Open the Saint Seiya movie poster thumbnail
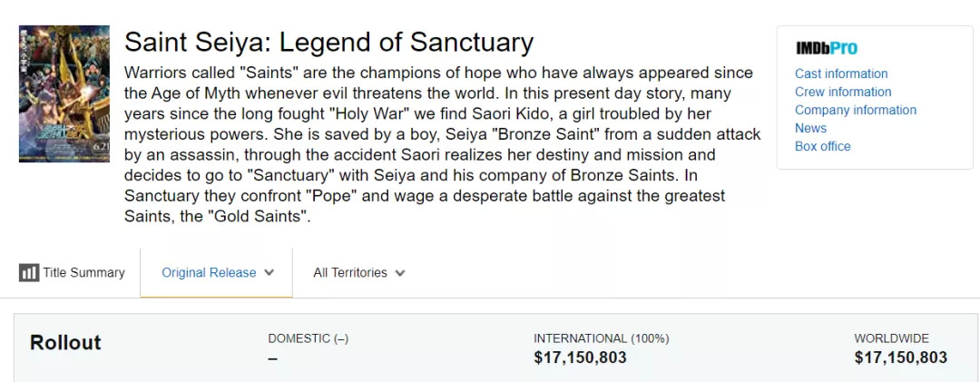The width and height of the screenshot is (980, 382). pyautogui.click(x=64, y=93)
